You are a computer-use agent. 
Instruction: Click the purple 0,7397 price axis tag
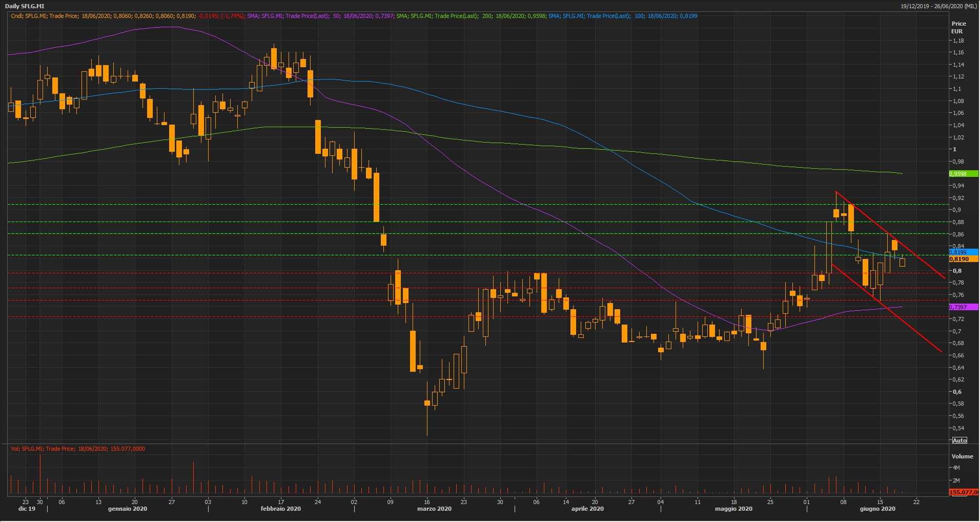pyautogui.click(x=963, y=307)
